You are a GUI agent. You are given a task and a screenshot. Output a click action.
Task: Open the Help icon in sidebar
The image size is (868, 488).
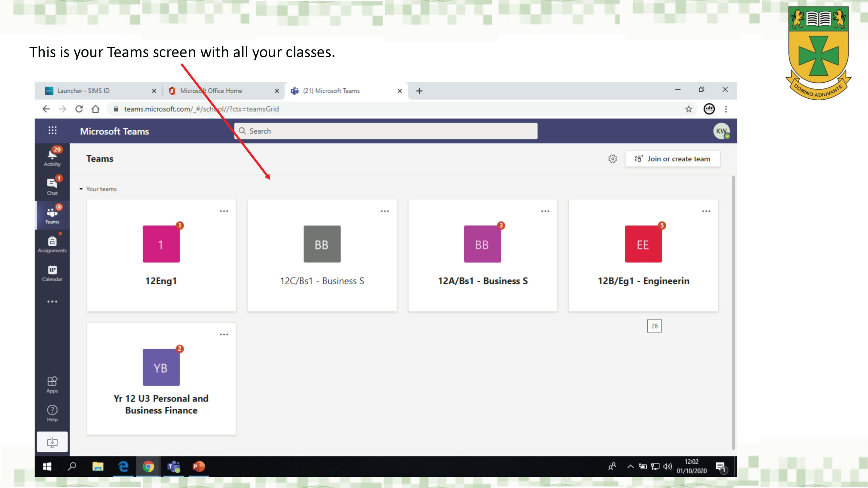52,413
